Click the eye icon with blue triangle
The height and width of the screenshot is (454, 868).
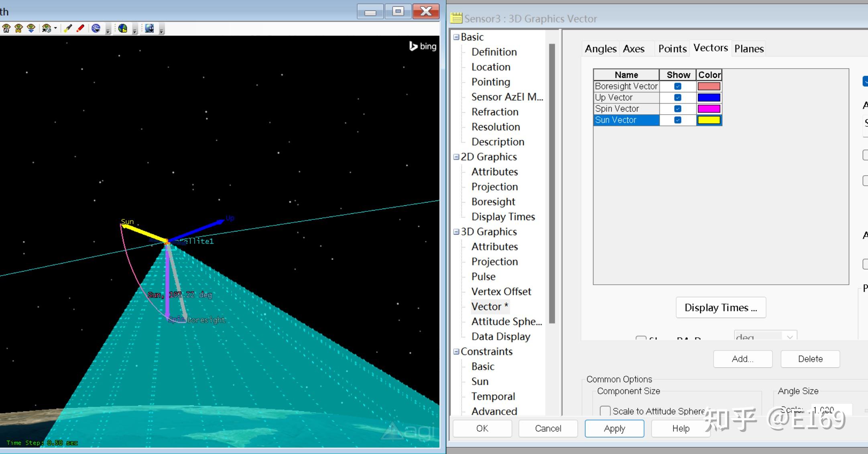[31, 28]
